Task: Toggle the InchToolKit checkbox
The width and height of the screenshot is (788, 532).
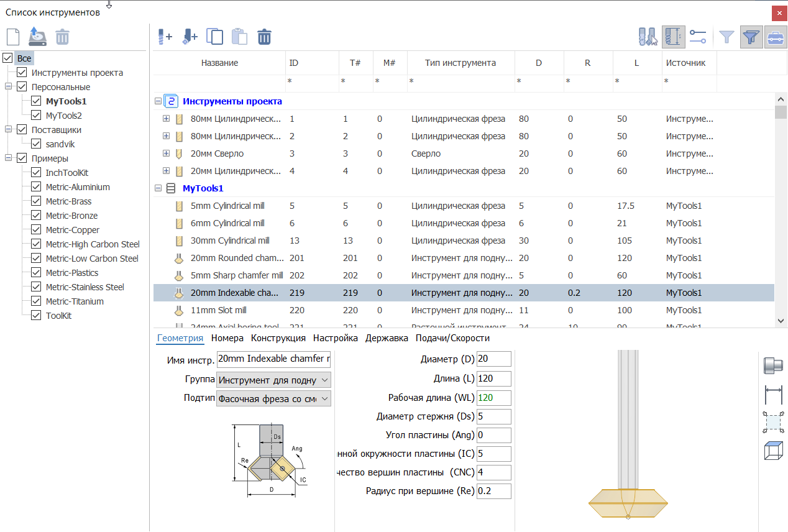Action: 36,173
